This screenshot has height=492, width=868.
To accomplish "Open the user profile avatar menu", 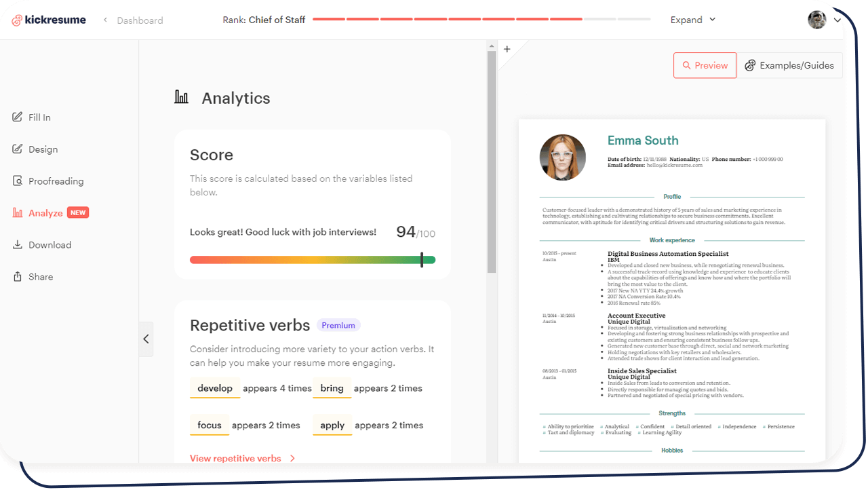I will point(816,20).
